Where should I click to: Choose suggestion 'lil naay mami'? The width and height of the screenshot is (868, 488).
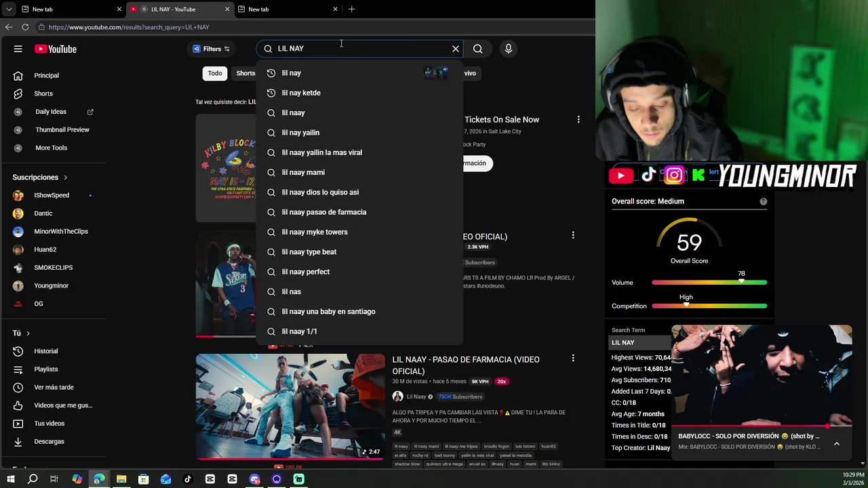click(359, 172)
